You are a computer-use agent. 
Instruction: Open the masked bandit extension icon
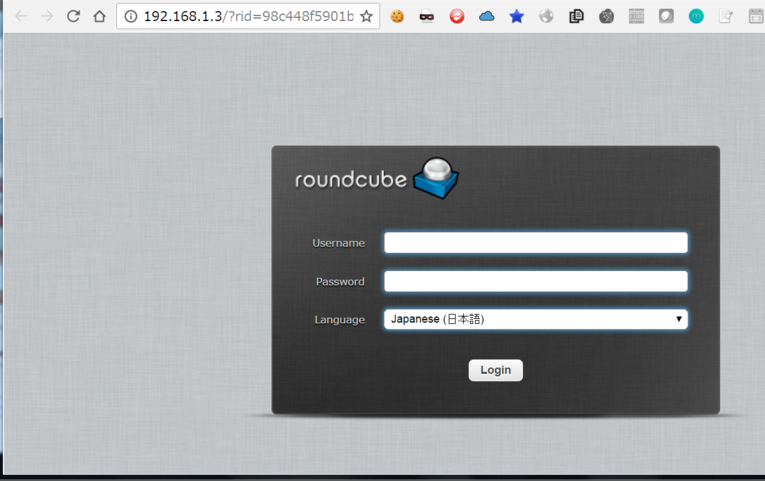427,17
